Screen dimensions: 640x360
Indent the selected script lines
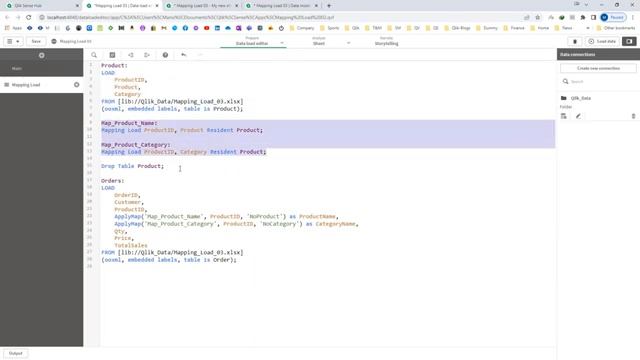(x=147, y=55)
